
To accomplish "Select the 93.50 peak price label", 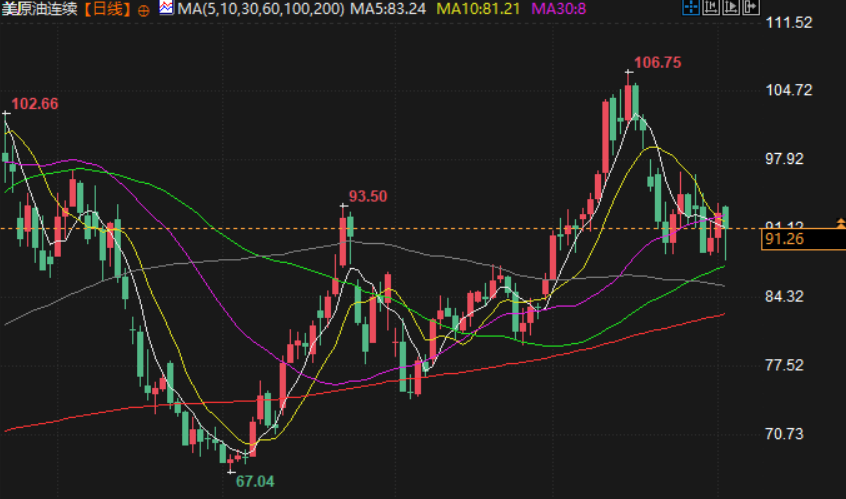I will click(x=368, y=196).
